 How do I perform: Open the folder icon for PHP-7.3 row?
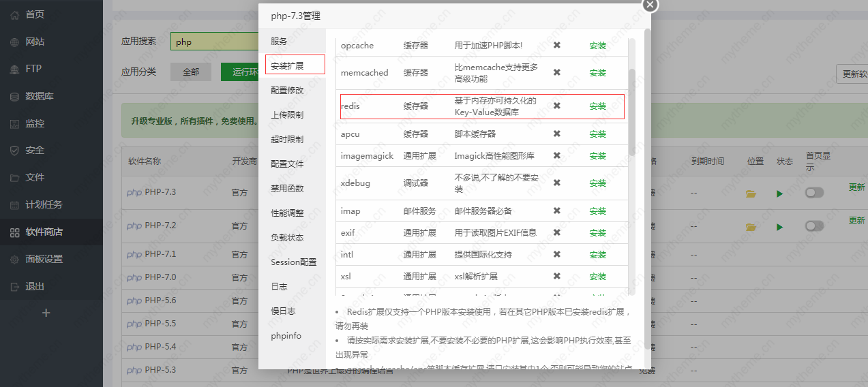tap(751, 193)
